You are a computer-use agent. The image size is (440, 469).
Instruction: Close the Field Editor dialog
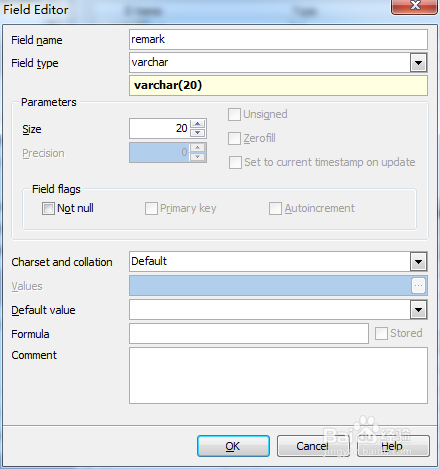414,6
